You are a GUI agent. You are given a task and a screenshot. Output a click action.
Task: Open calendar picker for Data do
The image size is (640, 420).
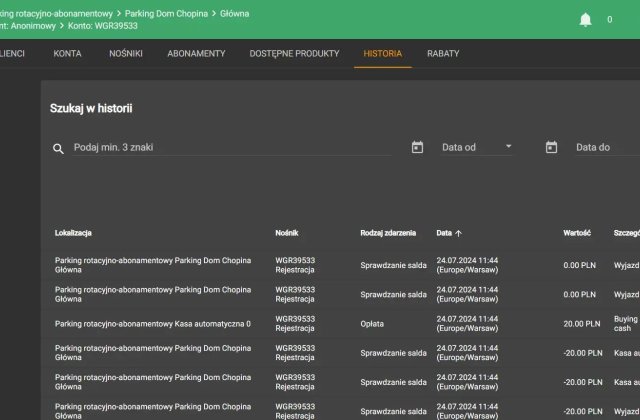point(551,147)
